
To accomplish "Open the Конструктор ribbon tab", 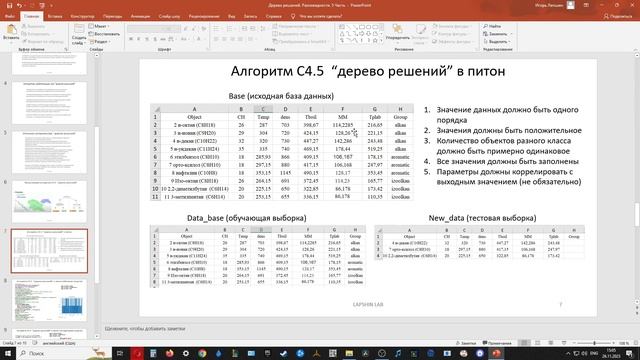I will (x=82, y=16).
